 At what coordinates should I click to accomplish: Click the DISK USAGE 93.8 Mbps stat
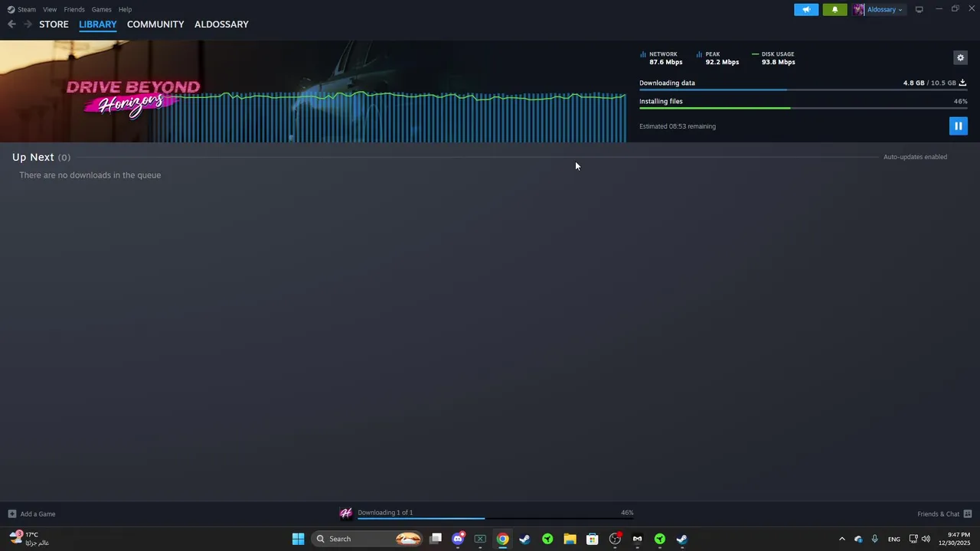tap(774, 58)
